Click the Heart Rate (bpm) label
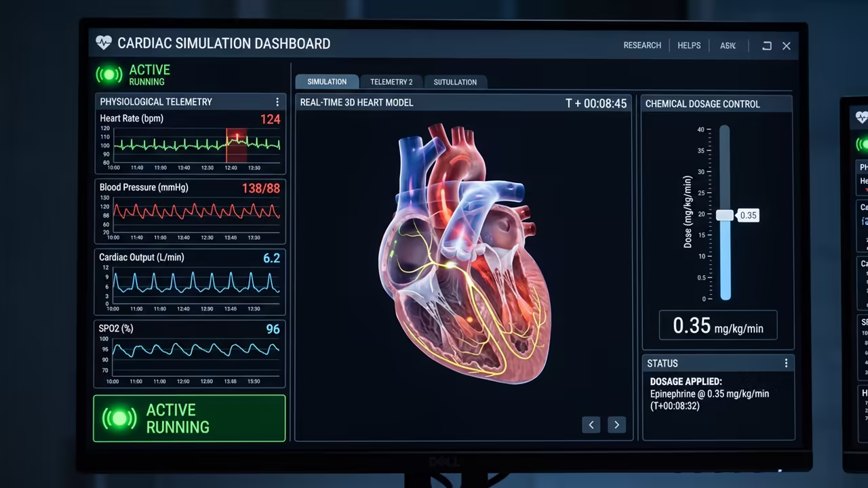The image size is (868, 488). (132, 118)
